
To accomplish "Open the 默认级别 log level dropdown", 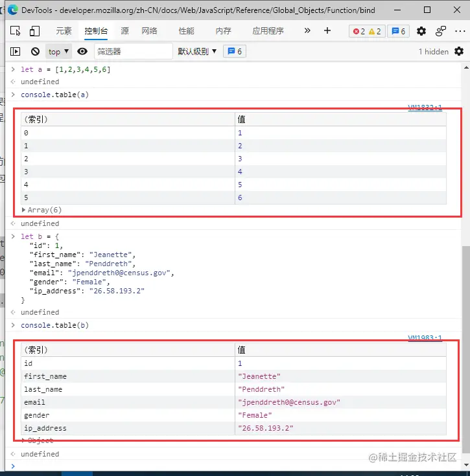I will click(x=197, y=51).
